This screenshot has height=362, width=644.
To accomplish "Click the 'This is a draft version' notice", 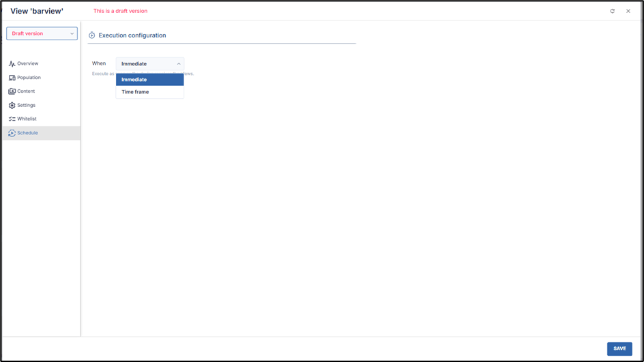I will coord(120,11).
